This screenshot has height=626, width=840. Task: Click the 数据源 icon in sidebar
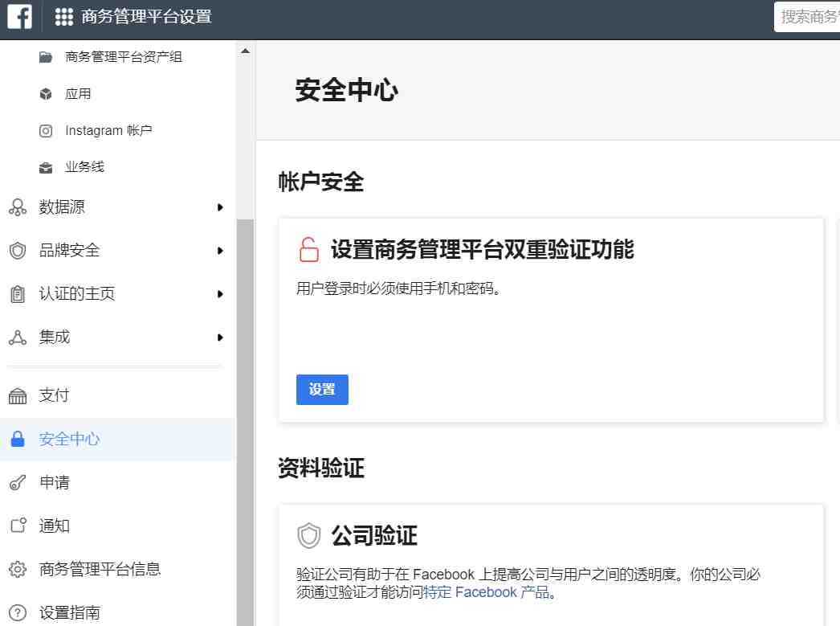click(x=18, y=207)
